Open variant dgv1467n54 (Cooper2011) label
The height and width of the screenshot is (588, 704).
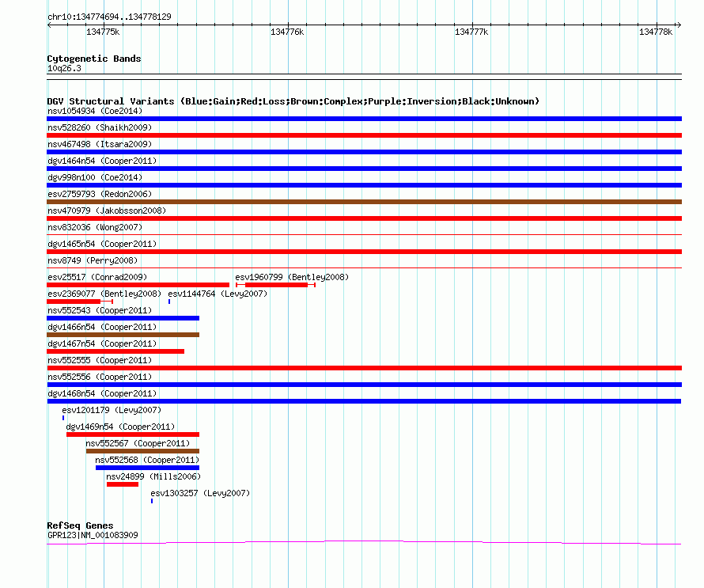pos(102,343)
